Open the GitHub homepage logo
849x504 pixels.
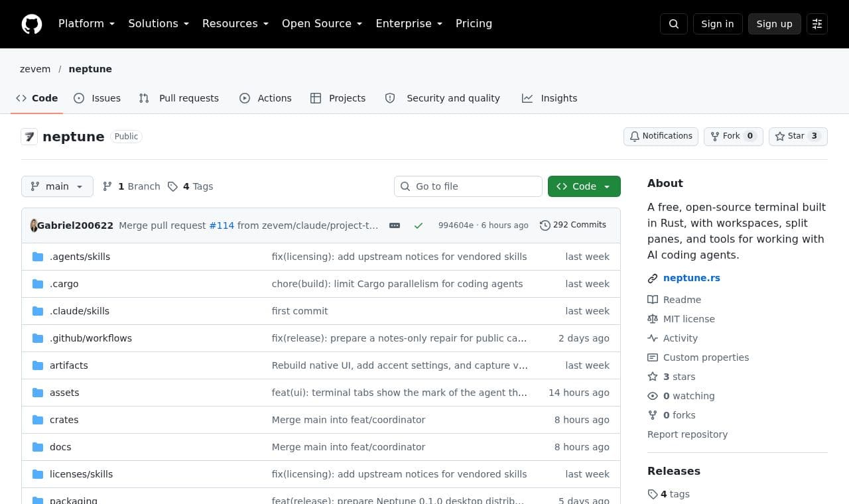[32, 24]
